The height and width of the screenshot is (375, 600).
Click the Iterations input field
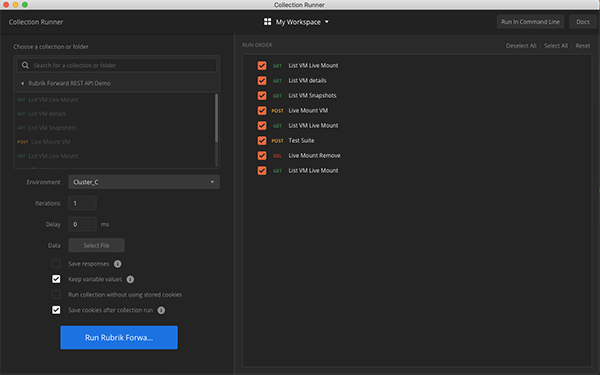click(x=82, y=203)
